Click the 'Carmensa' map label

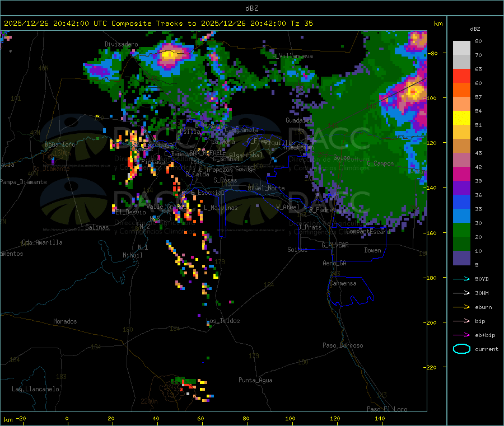343,283
